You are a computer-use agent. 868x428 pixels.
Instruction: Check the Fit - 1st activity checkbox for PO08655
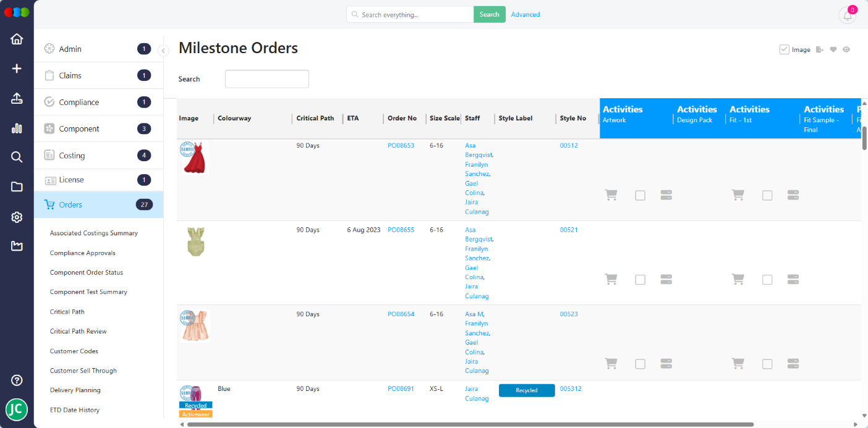coord(767,279)
